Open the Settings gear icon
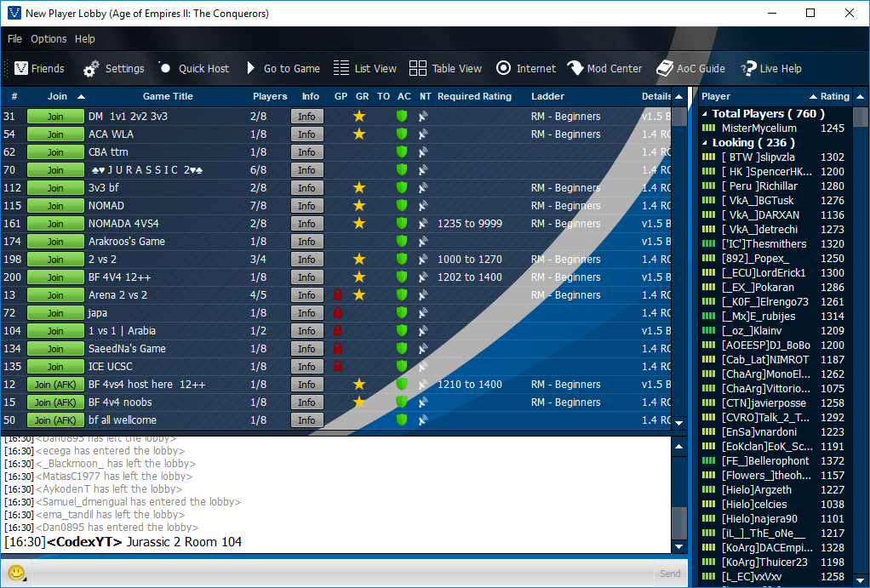 pos(91,68)
